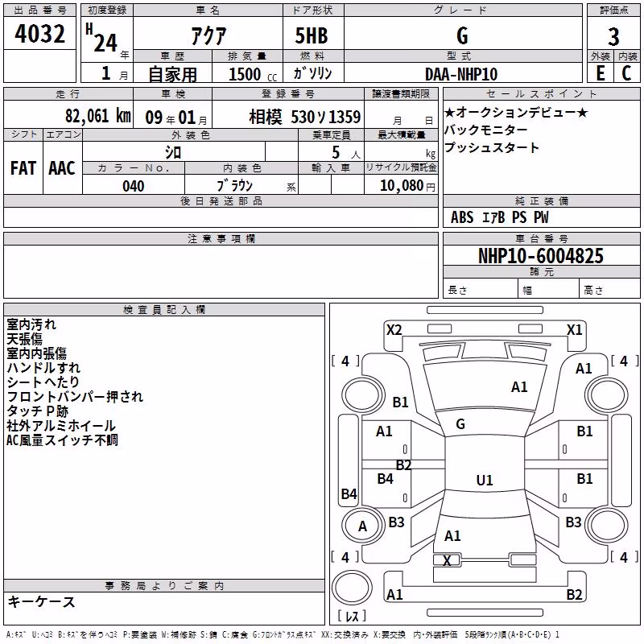Click X1 damage mark on front bumper

tap(574, 330)
